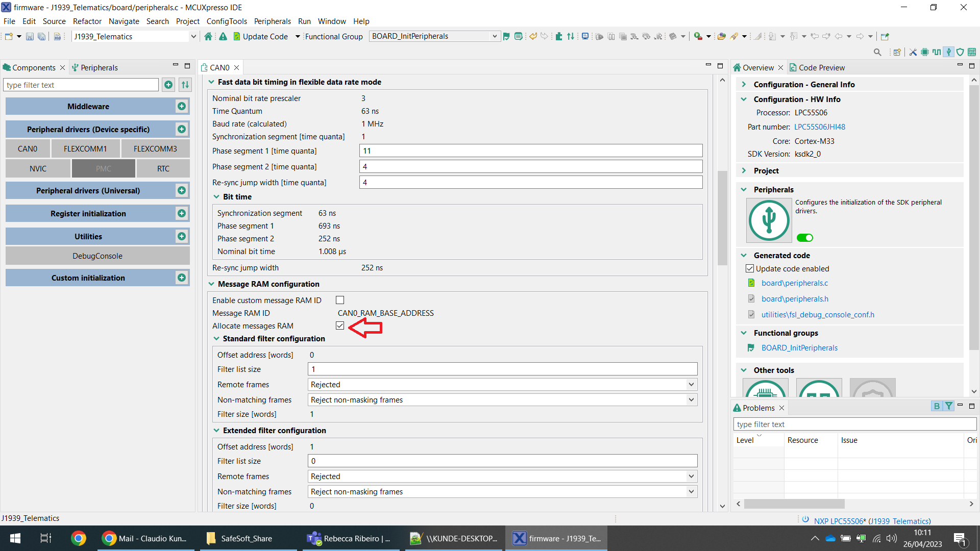Open the Pins tool perspective icon
980x551 pixels.
tap(924, 52)
